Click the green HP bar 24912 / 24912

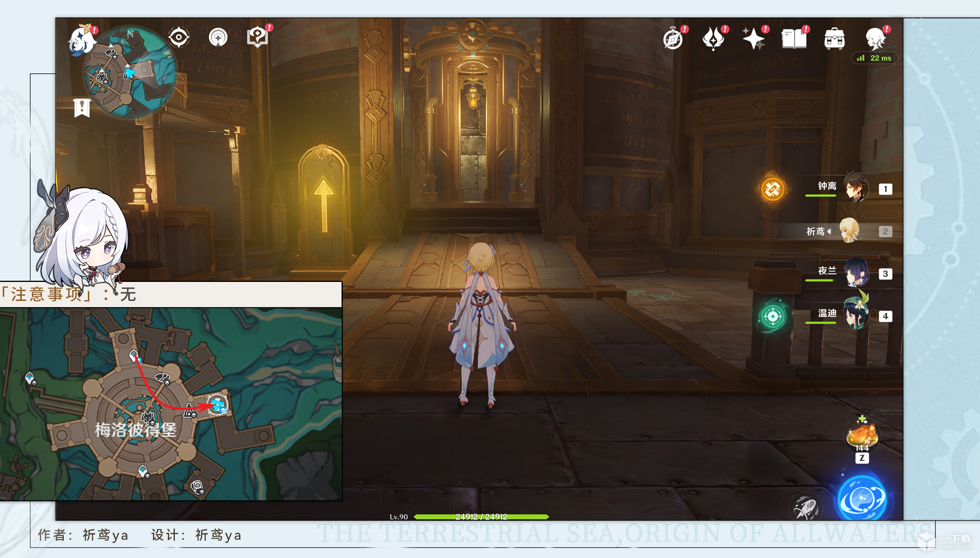(x=481, y=517)
